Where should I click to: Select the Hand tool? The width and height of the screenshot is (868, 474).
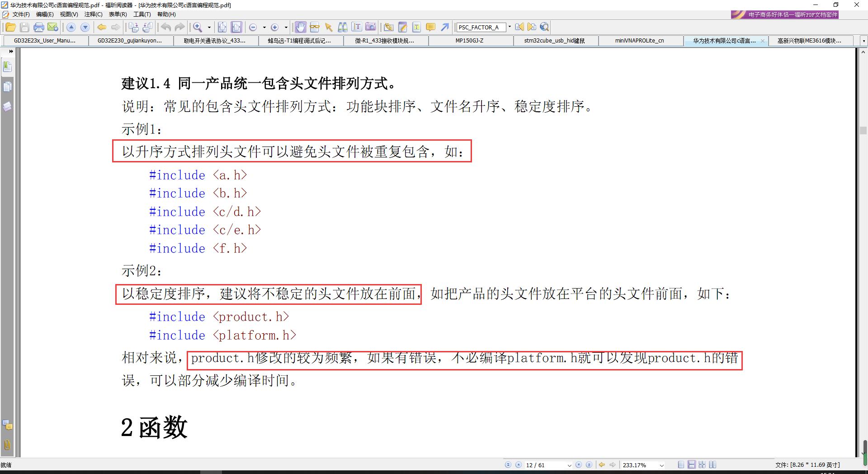[x=300, y=27]
